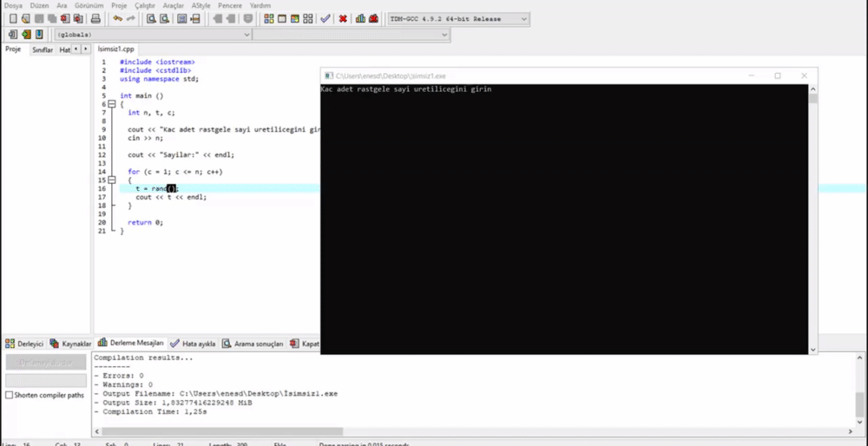
Task: Click the Go to function toolbar icon
Action: point(181,19)
